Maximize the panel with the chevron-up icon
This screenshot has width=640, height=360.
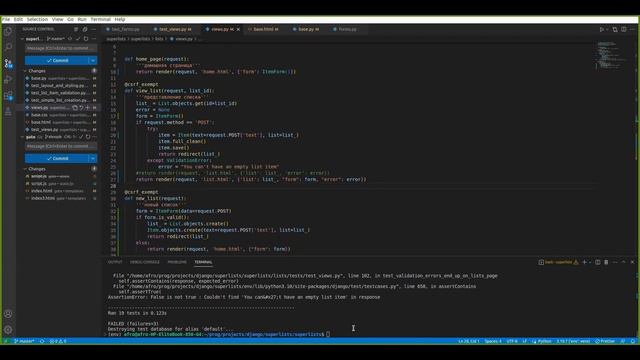click(624, 262)
